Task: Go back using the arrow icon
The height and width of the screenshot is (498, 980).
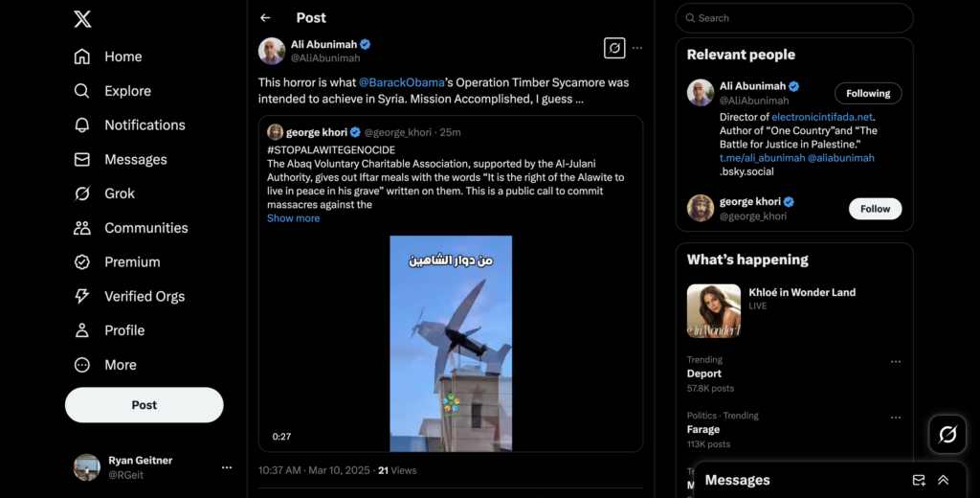Action: pyautogui.click(x=265, y=18)
